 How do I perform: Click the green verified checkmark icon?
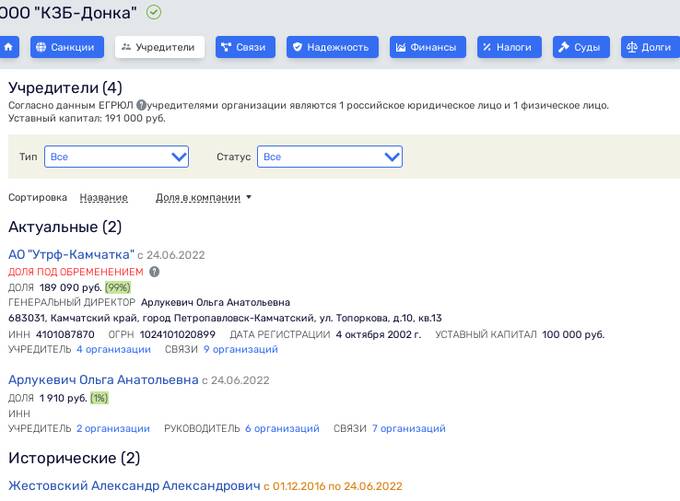point(154,12)
